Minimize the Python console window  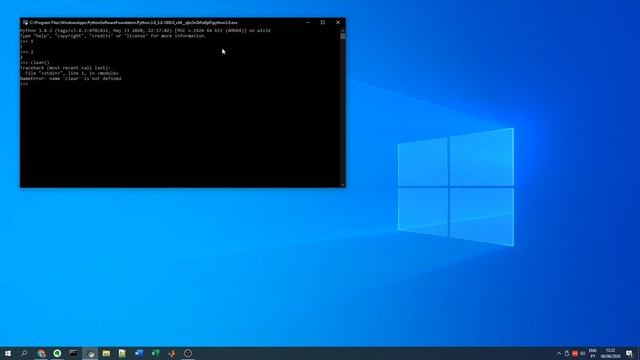pos(308,22)
